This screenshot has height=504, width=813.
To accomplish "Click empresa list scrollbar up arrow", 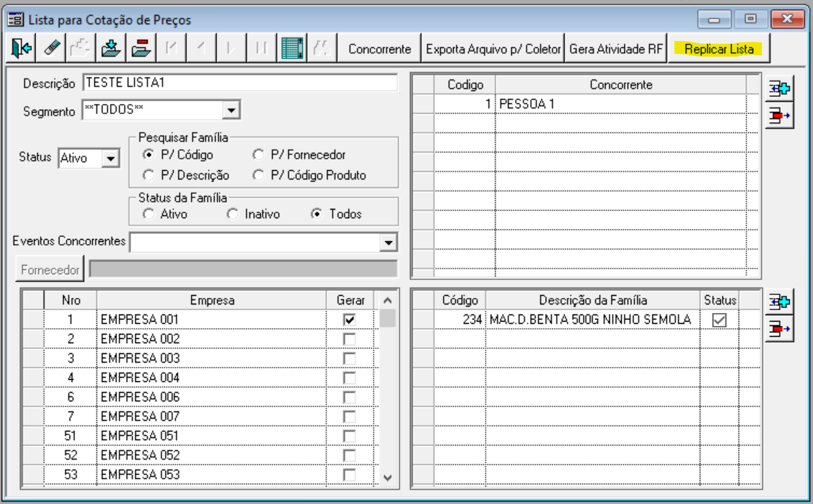I will [387, 300].
